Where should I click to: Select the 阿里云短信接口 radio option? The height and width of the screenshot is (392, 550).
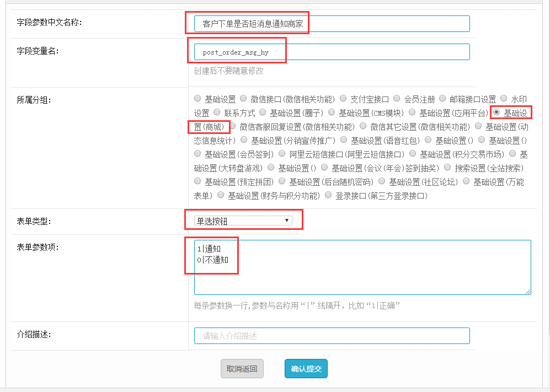tap(282, 154)
